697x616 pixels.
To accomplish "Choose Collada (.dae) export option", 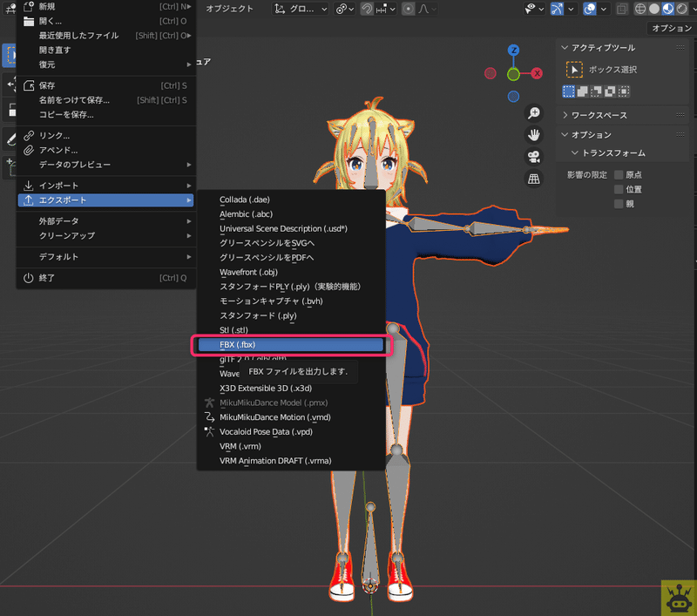I will (291, 200).
